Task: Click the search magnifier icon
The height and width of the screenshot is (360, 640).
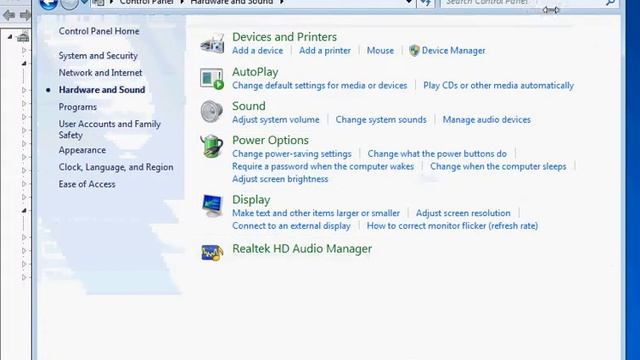Action: tap(610, 2)
